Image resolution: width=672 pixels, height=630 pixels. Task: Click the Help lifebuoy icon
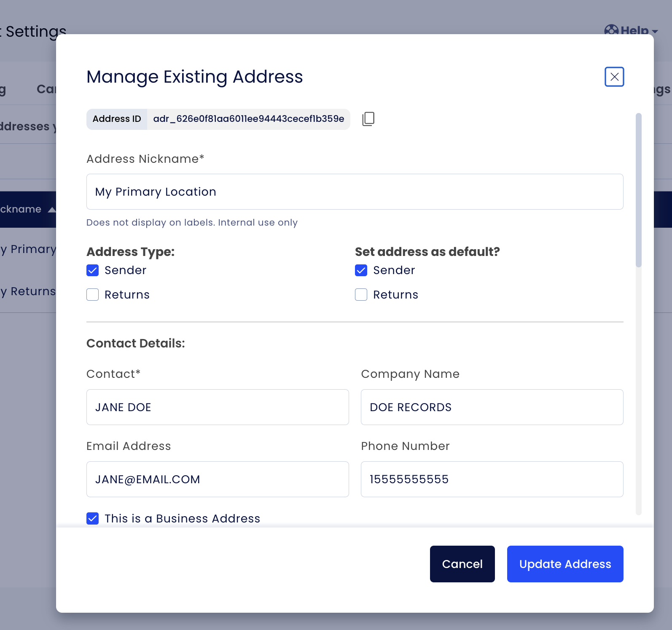[x=611, y=30]
